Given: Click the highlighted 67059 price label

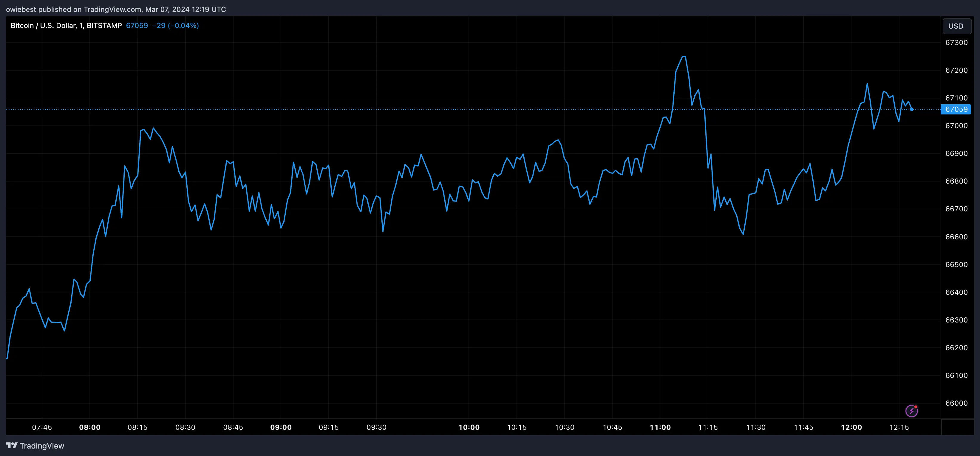Looking at the screenshot, I should pos(957,110).
